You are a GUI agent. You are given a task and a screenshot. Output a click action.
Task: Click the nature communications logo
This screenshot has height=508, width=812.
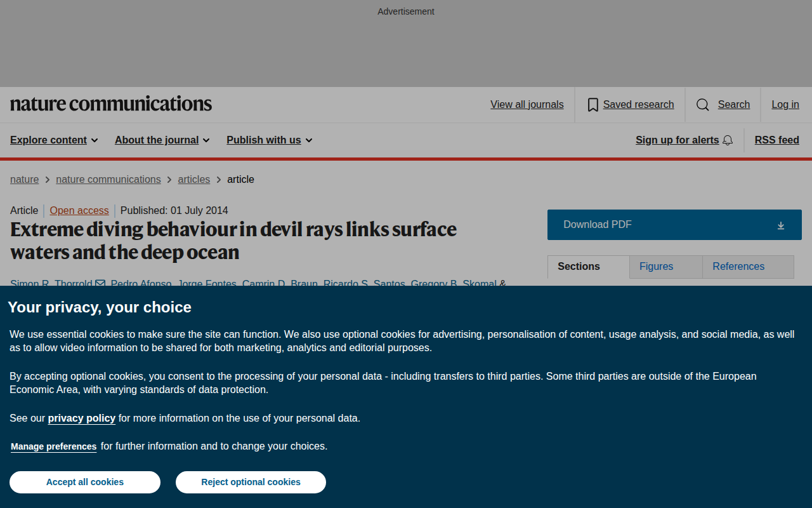(111, 104)
